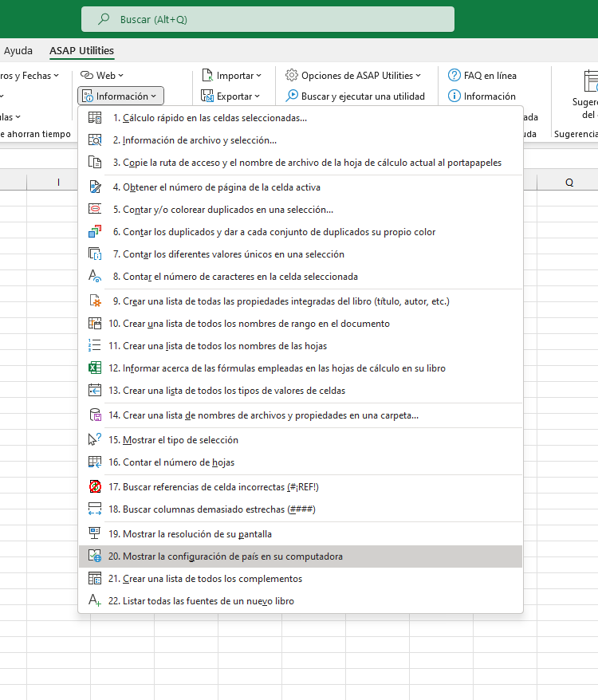Click the selection type cursor icon of item 15
The width and height of the screenshot is (598, 700).
click(95, 440)
